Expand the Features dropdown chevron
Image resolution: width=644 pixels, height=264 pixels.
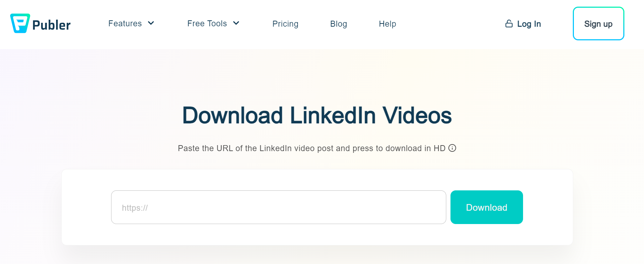pyautogui.click(x=151, y=23)
